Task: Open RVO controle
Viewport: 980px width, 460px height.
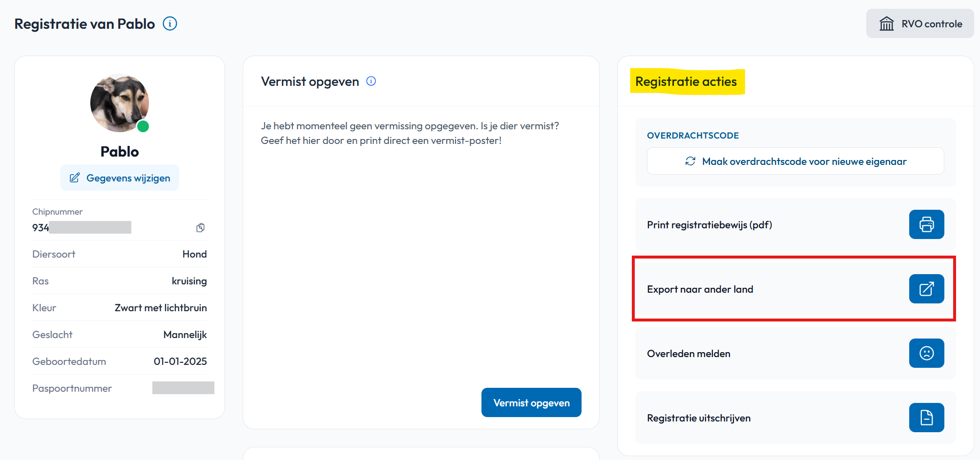Action: (920, 23)
